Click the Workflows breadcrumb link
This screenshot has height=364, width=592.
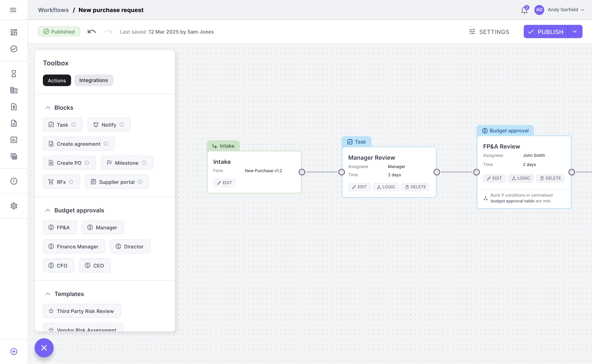[53, 10]
